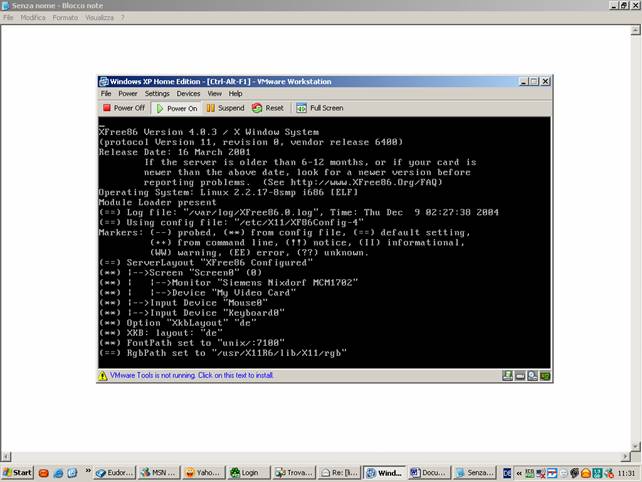Minimize the VMware Workstation window
Screen dimensions: 642x482
524,81
